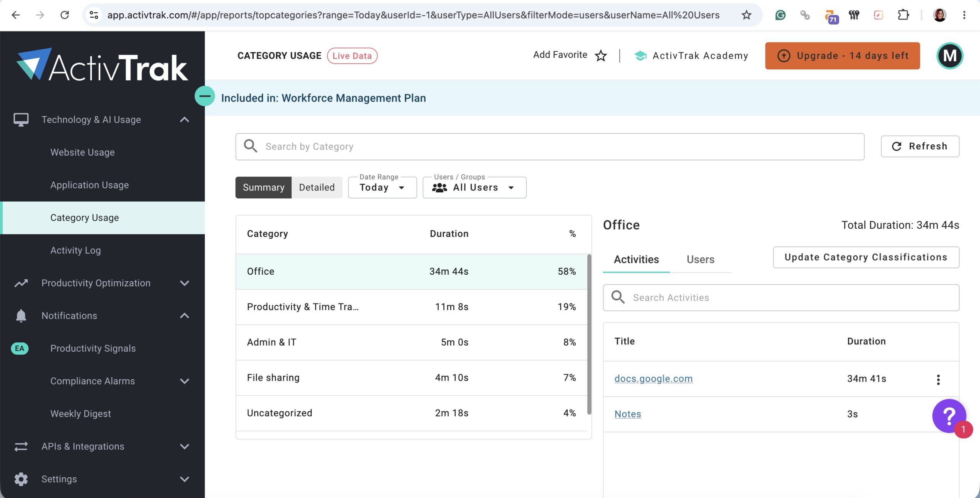980x498 pixels.
Task: Collapse the Notifications section
Action: [x=185, y=316]
